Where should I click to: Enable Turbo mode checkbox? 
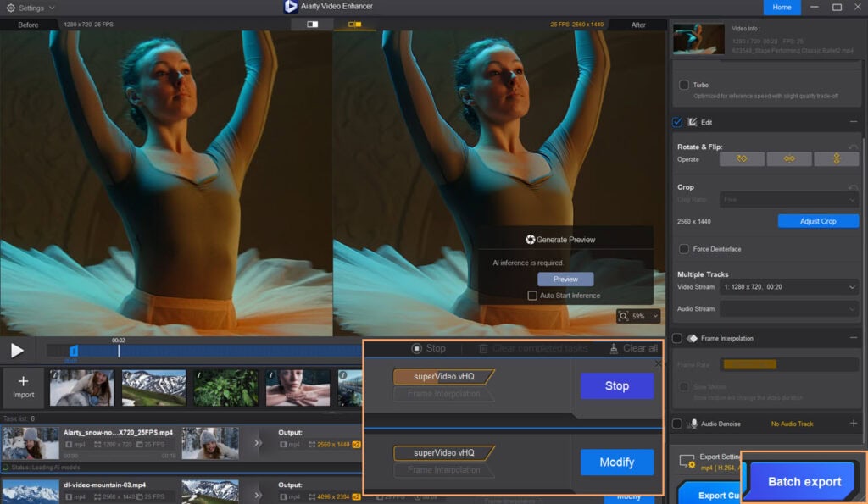pos(685,85)
